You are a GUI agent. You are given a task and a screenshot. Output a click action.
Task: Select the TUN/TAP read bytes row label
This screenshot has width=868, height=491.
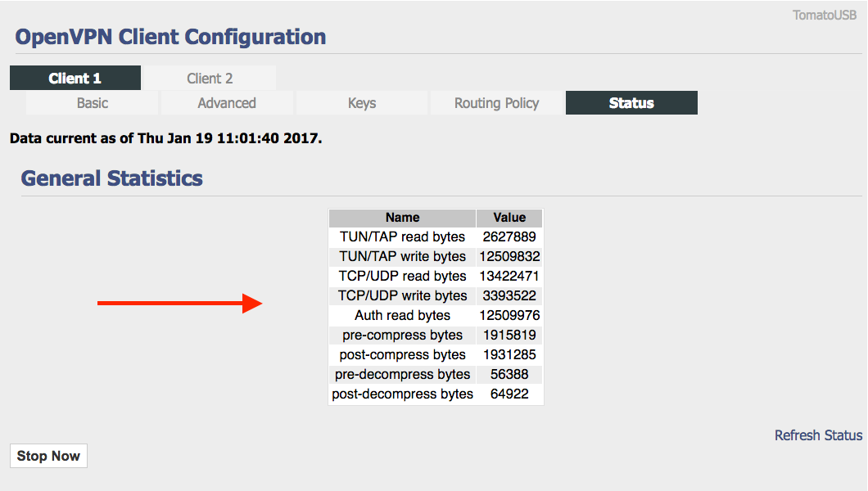[402, 236]
